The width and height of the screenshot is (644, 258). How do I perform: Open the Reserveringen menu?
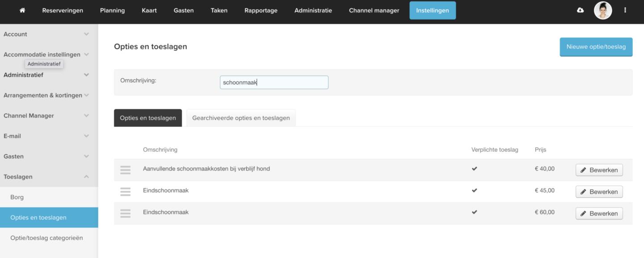pos(63,10)
